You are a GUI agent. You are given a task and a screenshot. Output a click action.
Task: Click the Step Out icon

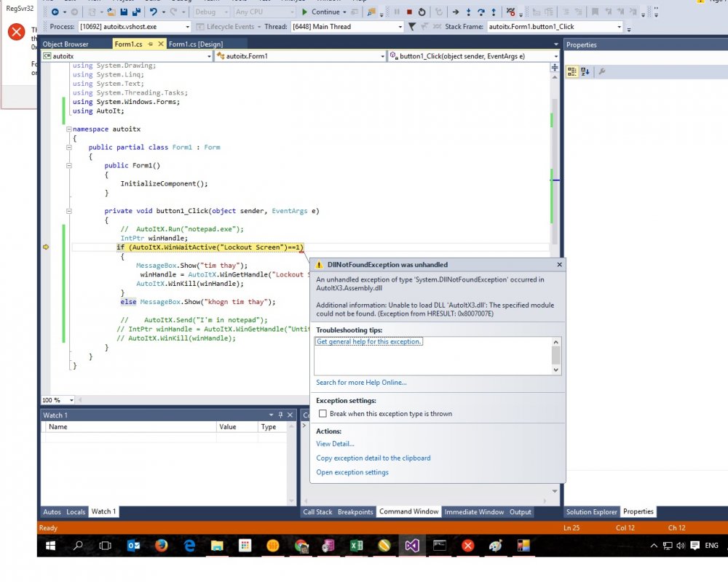(494, 12)
